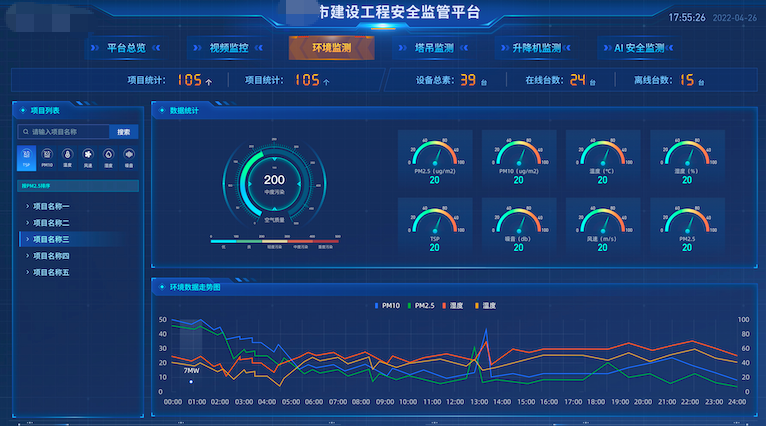Select the TSP filter icon
The height and width of the screenshot is (426, 766).
pos(26,158)
